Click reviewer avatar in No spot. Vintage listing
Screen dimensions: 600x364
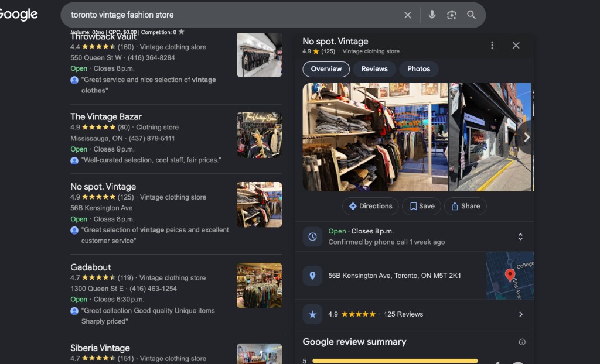click(74, 230)
